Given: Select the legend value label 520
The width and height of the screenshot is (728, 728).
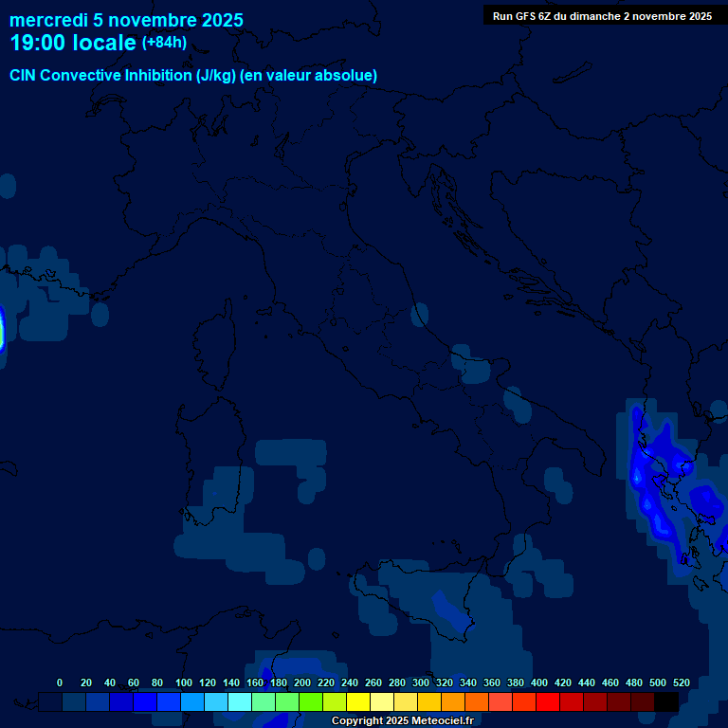Looking at the screenshot, I should point(681,682).
